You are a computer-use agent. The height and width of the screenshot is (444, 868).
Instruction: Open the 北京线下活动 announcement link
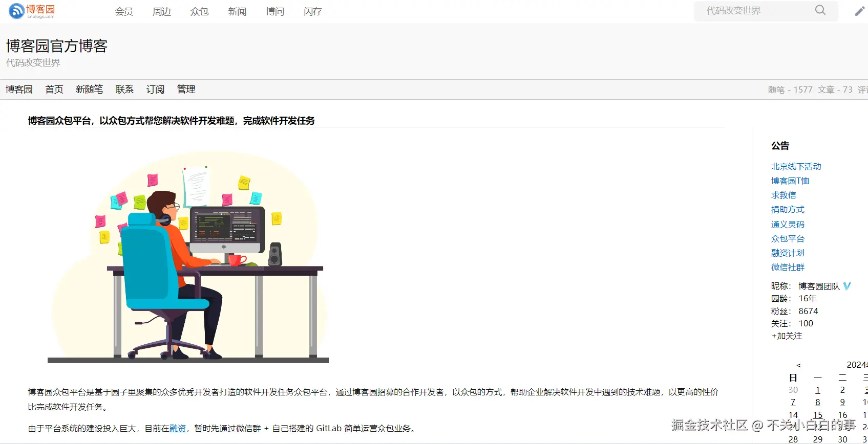click(x=796, y=167)
